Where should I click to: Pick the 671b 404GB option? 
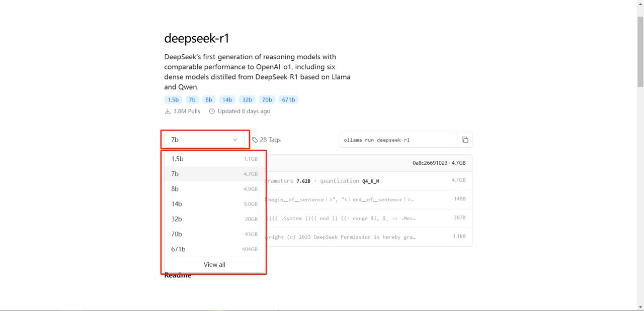click(x=214, y=249)
